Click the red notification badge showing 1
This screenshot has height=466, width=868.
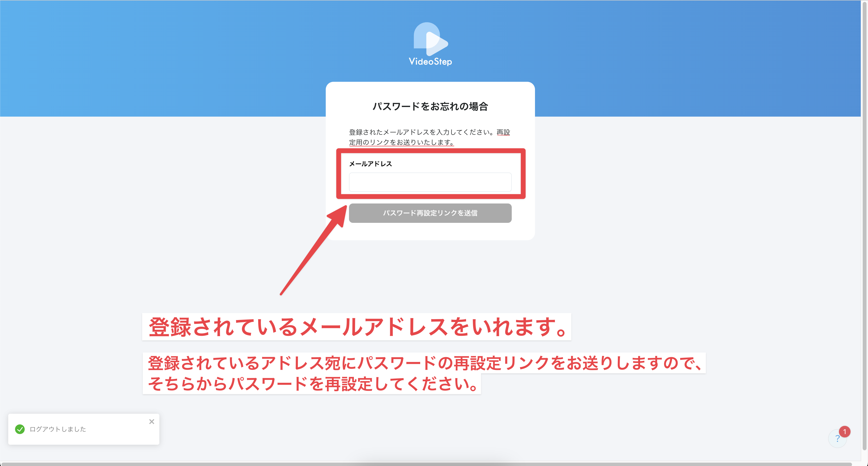845,431
